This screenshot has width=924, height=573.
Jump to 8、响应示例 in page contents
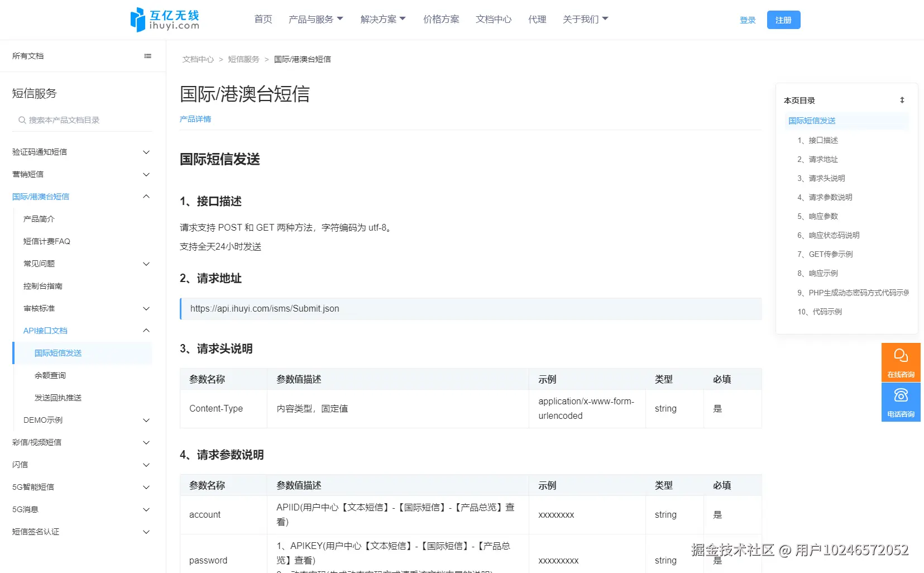817,273
